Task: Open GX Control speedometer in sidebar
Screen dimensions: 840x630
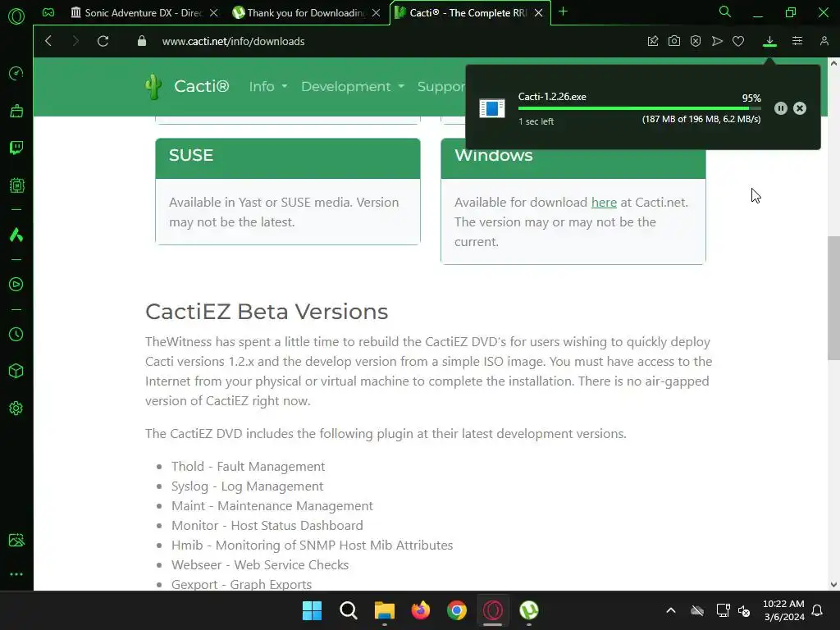Action: (16, 73)
